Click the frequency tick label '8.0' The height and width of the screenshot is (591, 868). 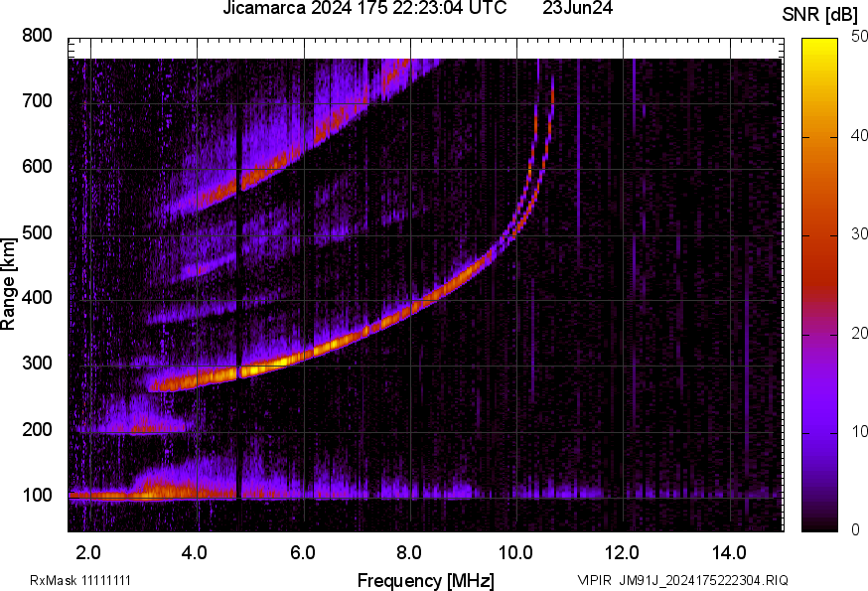pos(409,553)
